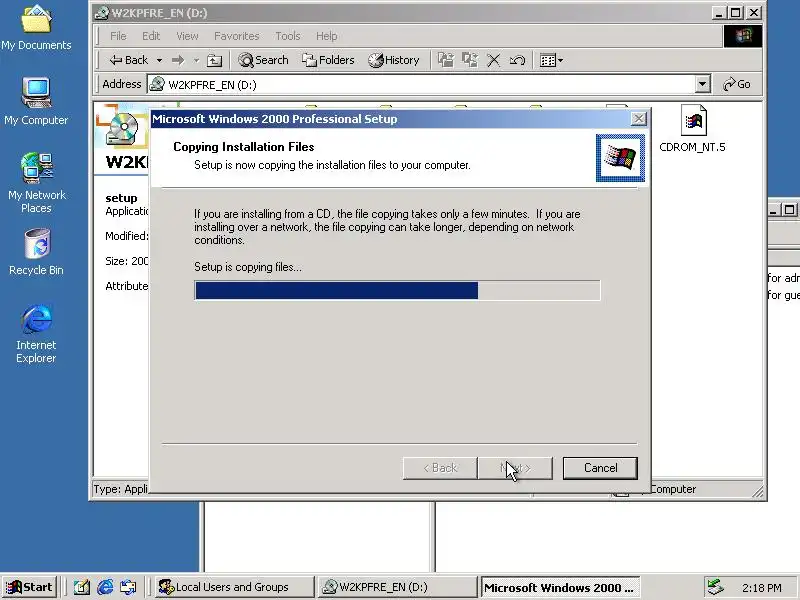Switch to W2KPFRE_EN (D:) taskbar button
This screenshot has width=800, height=600.
point(397,587)
